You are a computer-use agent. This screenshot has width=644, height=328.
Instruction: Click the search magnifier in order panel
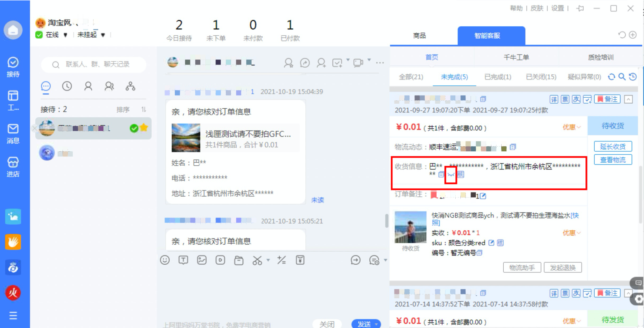click(622, 77)
